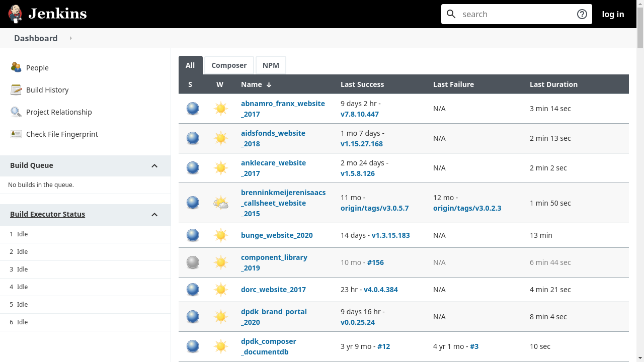Click the magnifier icon in search box
The width and height of the screenshot is (644, 362).
tap(451, 14)
